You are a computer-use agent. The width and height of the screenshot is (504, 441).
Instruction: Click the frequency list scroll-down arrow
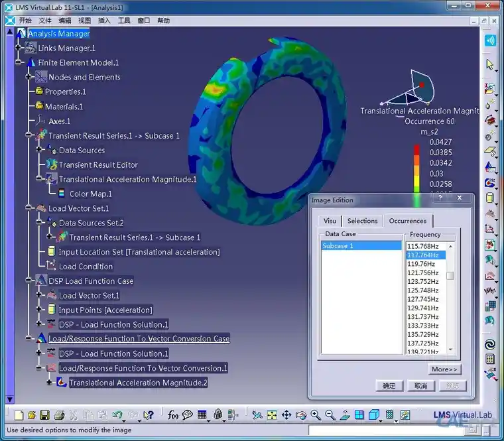tap(450, 349)
